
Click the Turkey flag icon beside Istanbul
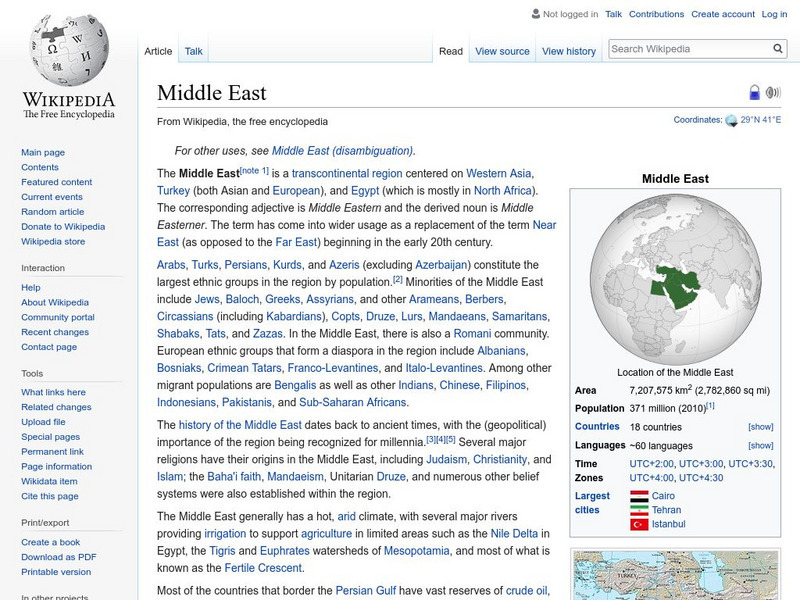[x=639, y=524]
